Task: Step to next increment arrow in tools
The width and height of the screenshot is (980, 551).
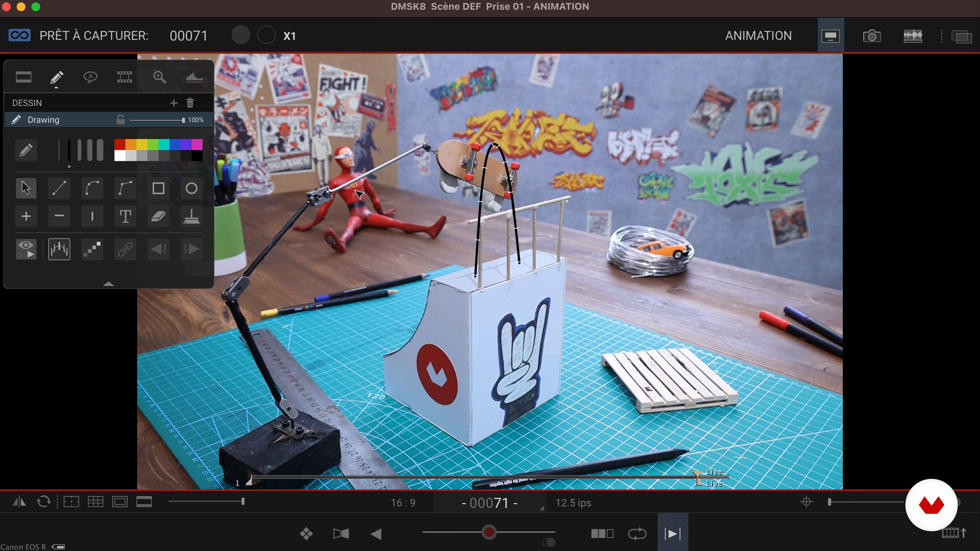Action: coord(191,249)
